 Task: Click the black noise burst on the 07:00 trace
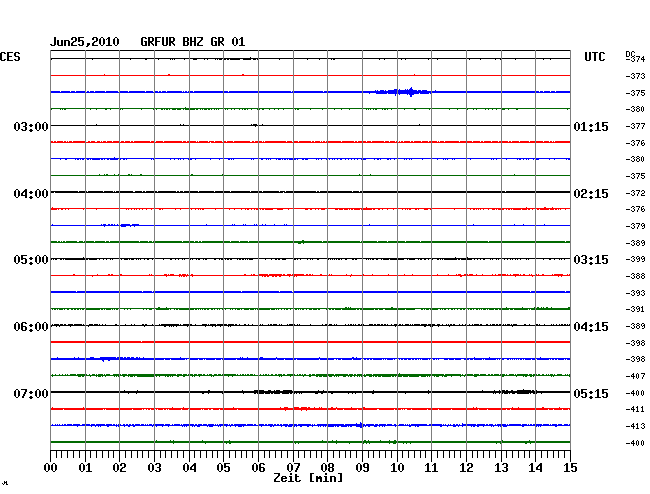(x=273, y=392)
